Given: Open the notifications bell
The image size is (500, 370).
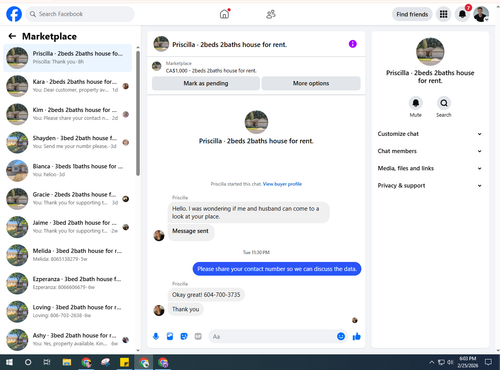Looking at the screenshot, I should [x=462, y=14].
